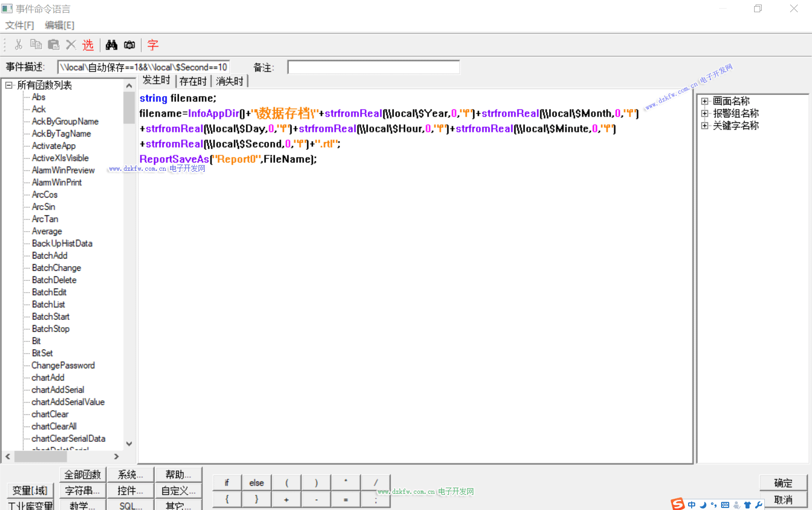Click the 数学... functions button
812x510 pixels.
click(x=83, y=505)
